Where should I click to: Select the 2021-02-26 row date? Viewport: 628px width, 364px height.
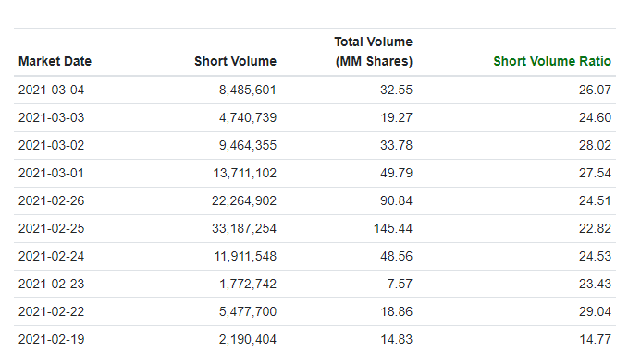51,200
